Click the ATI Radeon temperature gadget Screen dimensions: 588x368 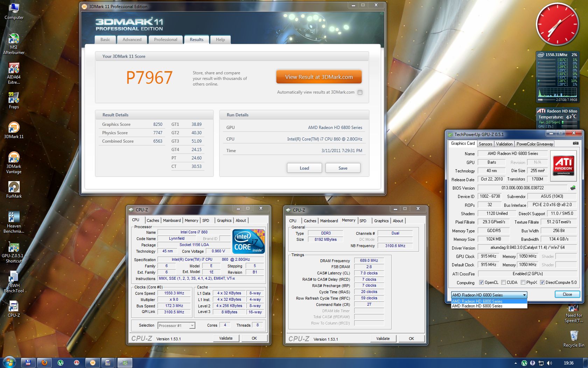click(557, 118)
